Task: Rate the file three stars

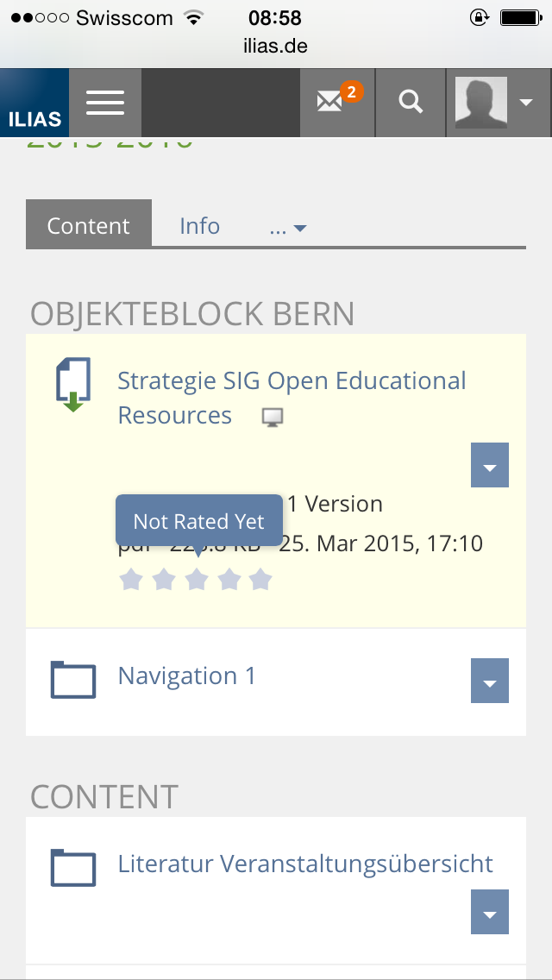Action: [x=197, y=580]
